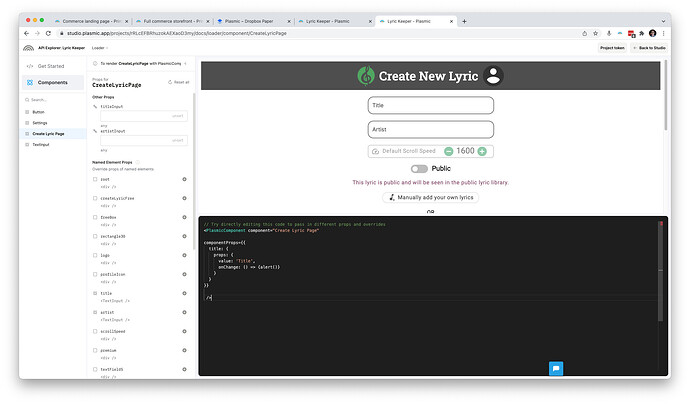Image resolution: width=690 pixels, height=404 pixels.
Task: Open the blue chat widget
Action: [x=556, y=368]
